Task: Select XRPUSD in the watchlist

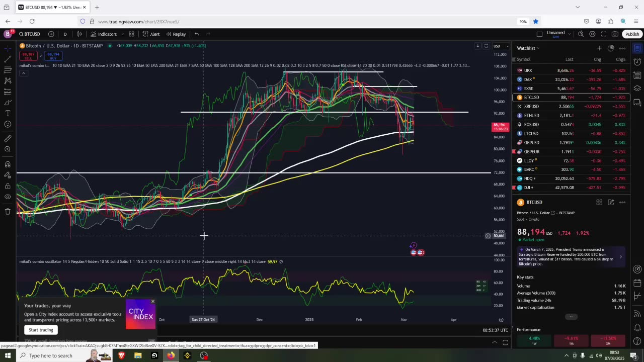Action: pos(571,107)
